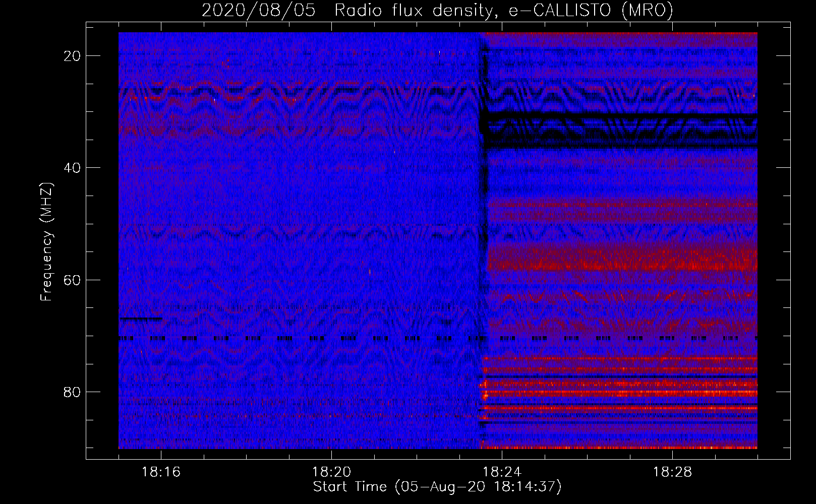Click the 18:20 time tick label

pyautogui.click(x=331, y=472)
